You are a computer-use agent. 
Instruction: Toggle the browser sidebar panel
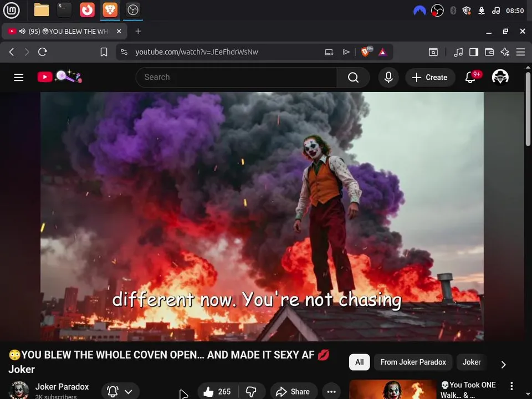[x=474, y=52]
